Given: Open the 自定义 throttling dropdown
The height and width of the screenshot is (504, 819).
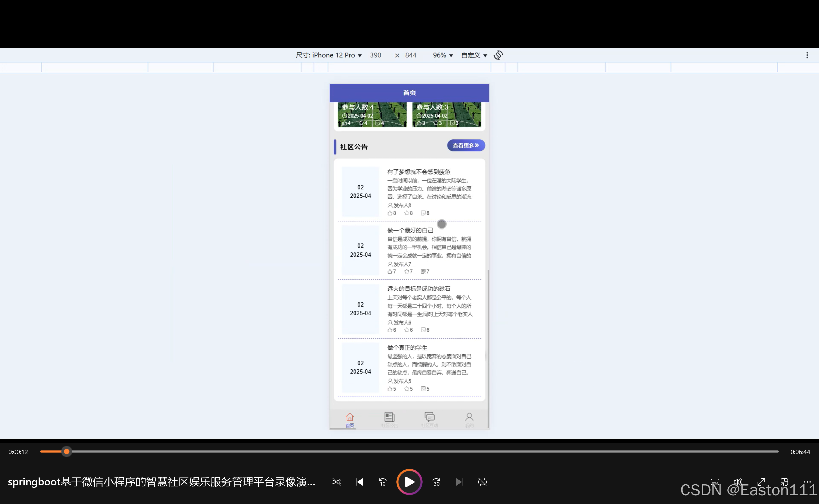Looking at the screenshot, I should [x=474, y=55].
